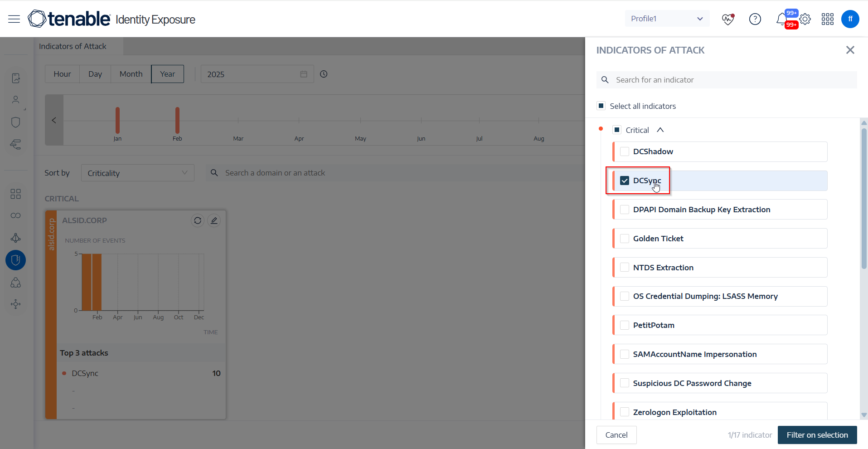Switch timeline to Hour view
Image resolution: width=868 pixels, height=449 pixels.
tap(62, 74)
